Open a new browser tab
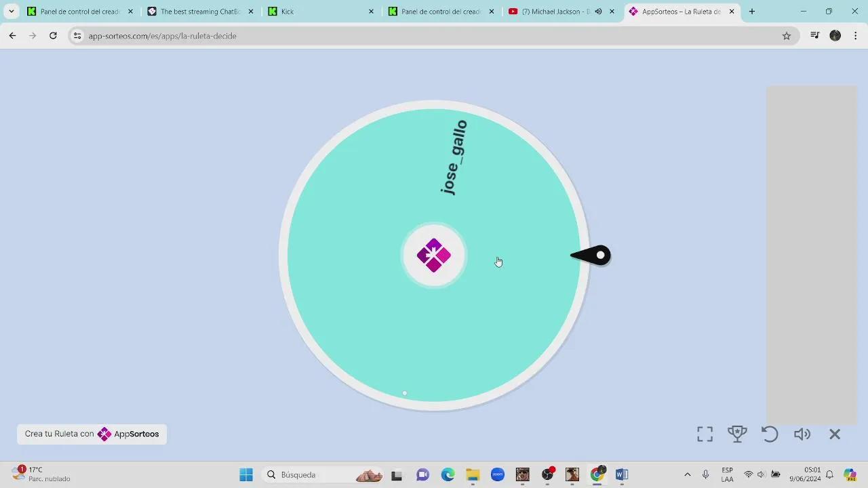868x488 pixels. (x=751, y=12)
